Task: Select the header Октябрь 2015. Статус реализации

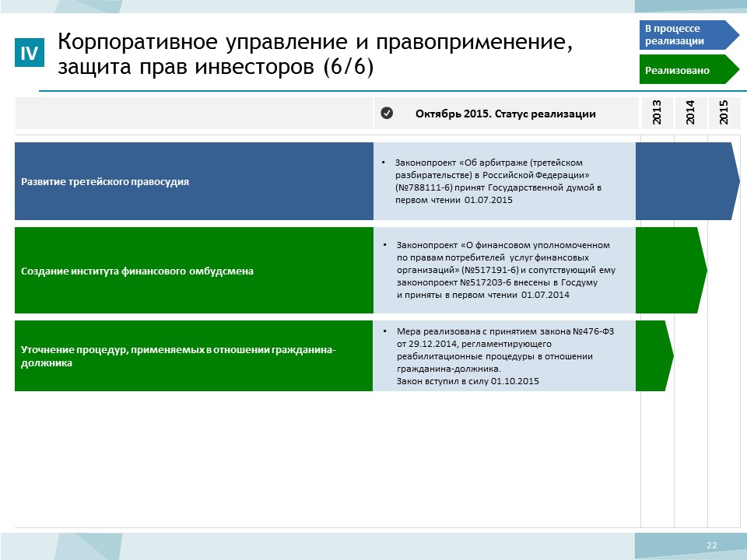Action: click(x=506, y=114)
